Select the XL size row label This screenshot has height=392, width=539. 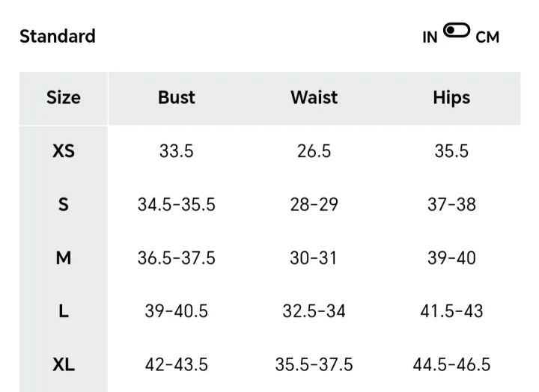coord(64,365)
